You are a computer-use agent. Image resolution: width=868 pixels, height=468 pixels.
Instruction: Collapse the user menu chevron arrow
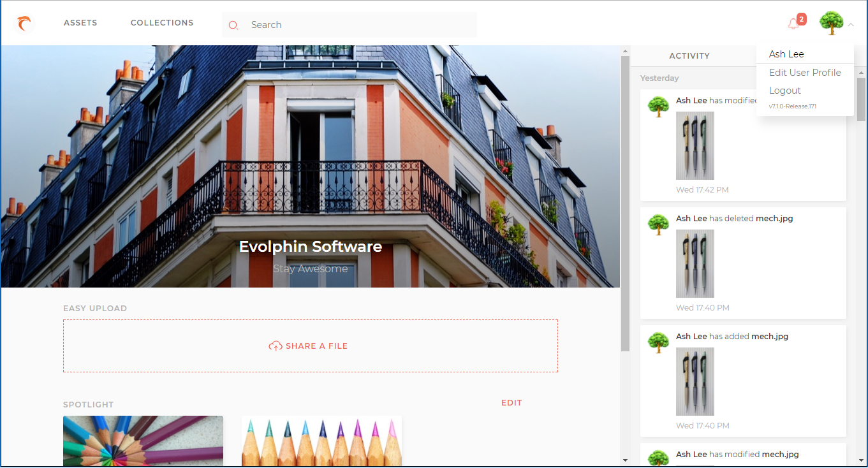tap(851, 25)
